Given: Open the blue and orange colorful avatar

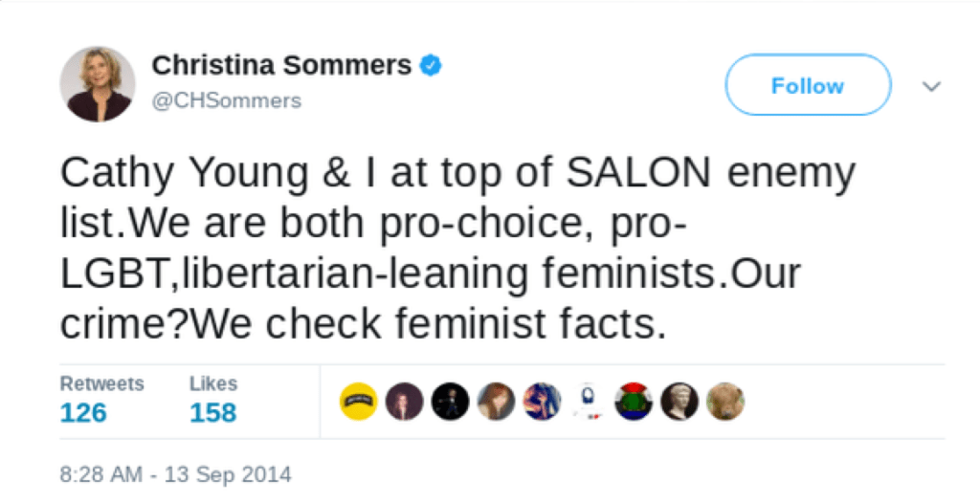Looking at the screenshot, I should coord(542,402).
